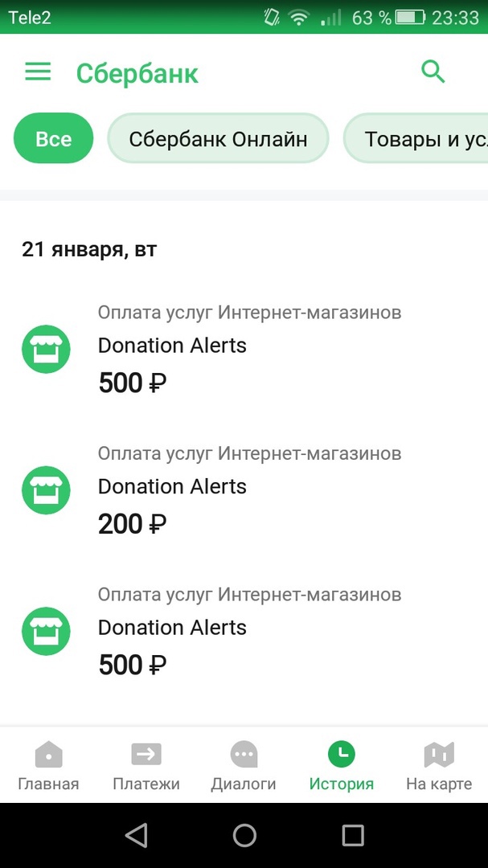Open the Платежи payments tab

[x=146, y=755]
